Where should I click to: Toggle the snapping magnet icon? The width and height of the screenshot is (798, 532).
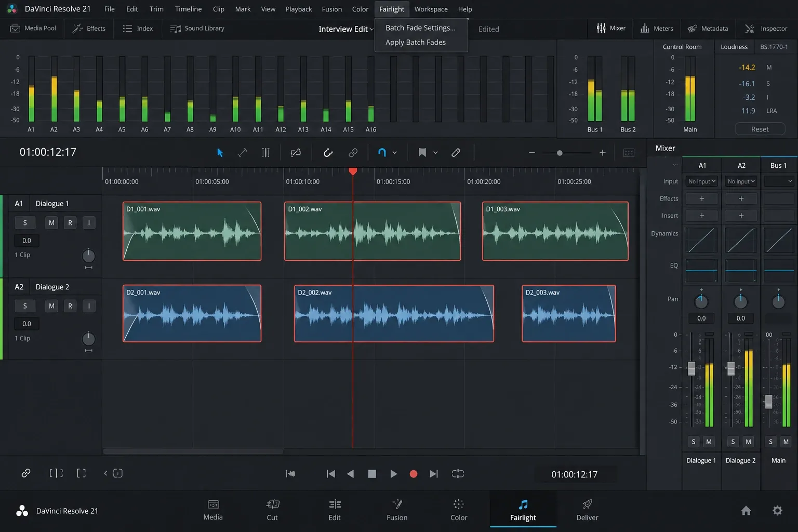[x=328, y=153]
